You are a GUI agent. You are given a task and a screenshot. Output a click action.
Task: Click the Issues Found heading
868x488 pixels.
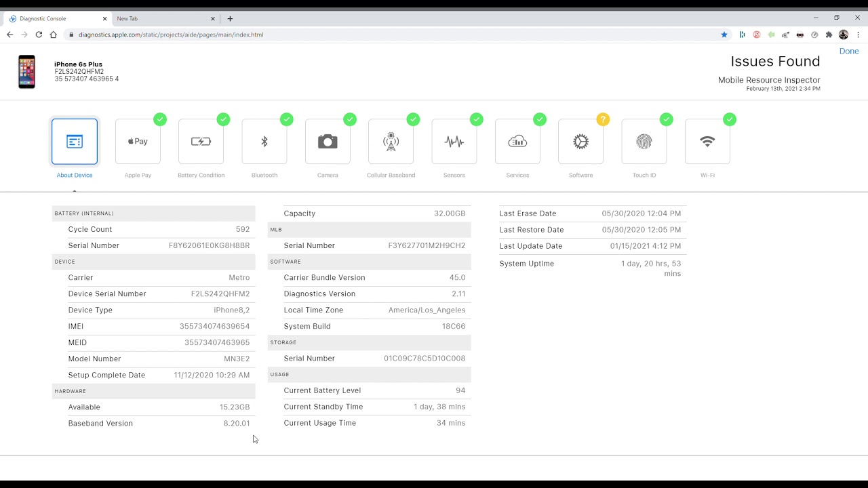pos(775,62)
